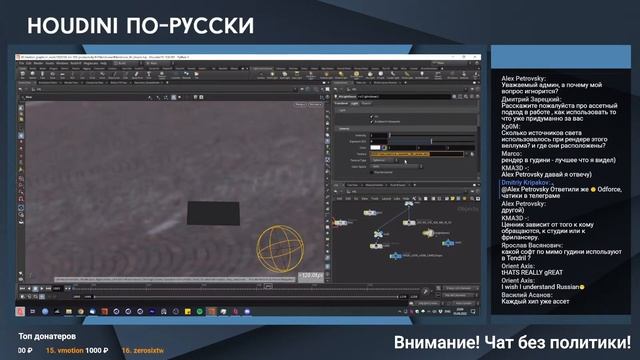This screenshot has height=360, width=640.
Task: Create a Distant Light from the shelf
Action: 341,75
